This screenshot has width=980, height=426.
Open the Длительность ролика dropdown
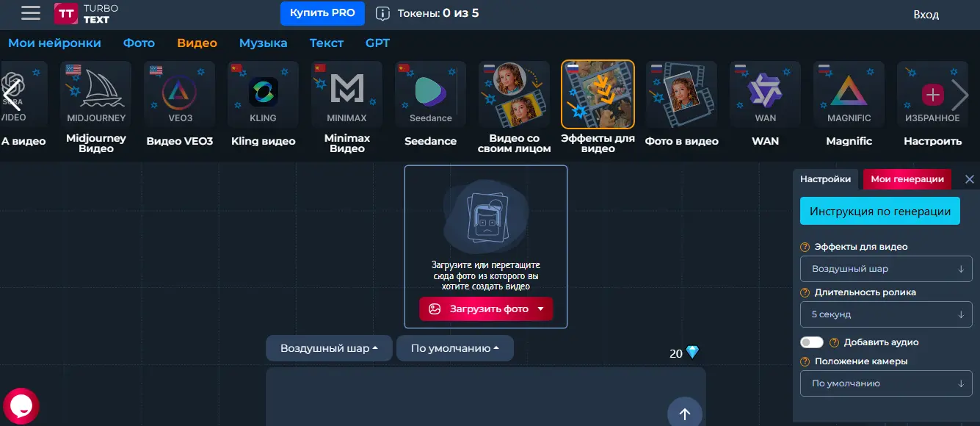(x=886, y=314)
